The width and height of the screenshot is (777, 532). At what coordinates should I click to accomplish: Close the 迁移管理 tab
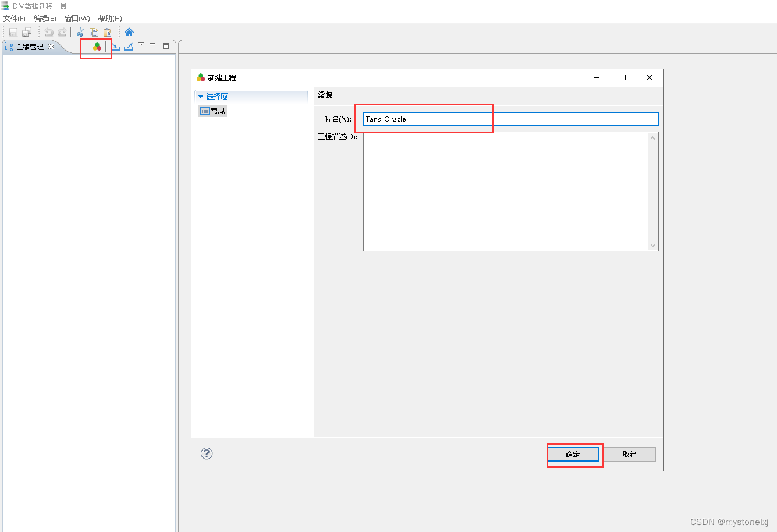point(51,47)
